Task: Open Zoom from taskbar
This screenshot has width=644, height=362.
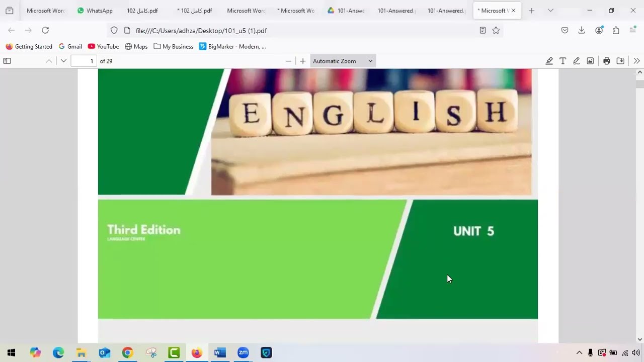Action: click(243, 353)
